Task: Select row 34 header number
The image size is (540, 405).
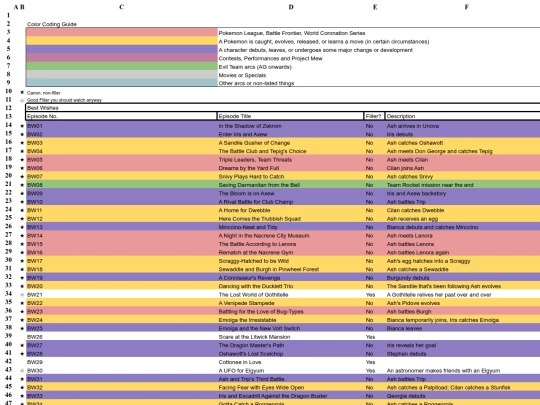Action: click(x=8, y=294)
